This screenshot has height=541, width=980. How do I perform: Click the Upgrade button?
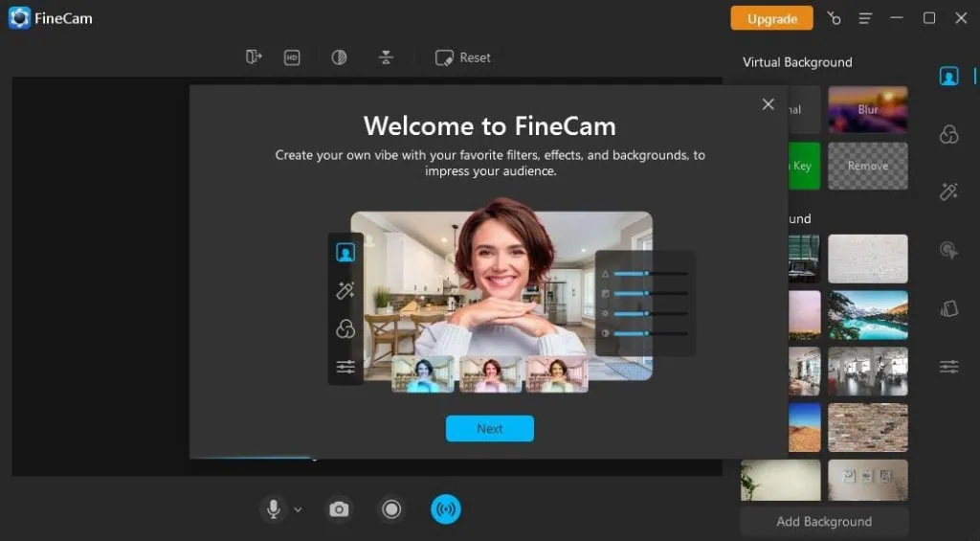772,19
